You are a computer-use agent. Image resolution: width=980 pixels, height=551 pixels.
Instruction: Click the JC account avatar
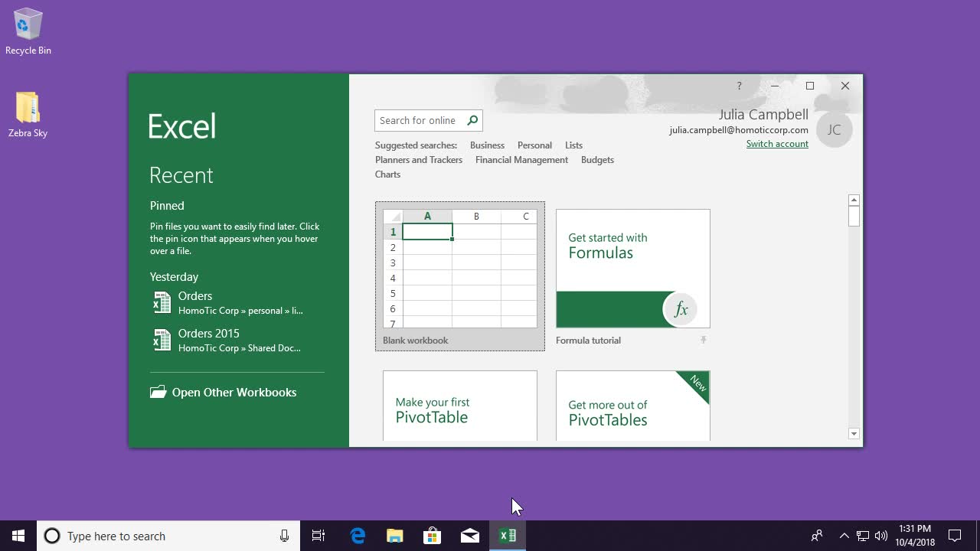click(834, 129)
